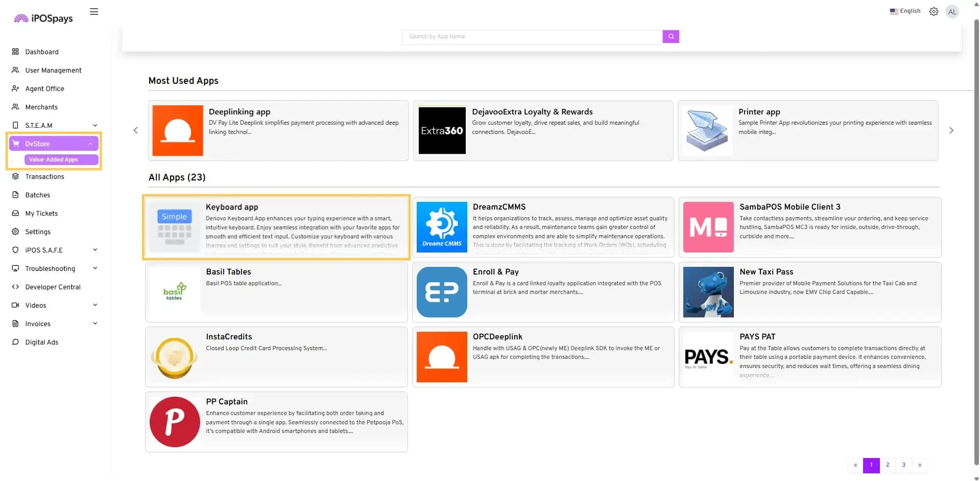Image resolution: width=980 pixels, height=481 pixels.
Task: Go to page 2 of apps
Action: pos(888,465)
